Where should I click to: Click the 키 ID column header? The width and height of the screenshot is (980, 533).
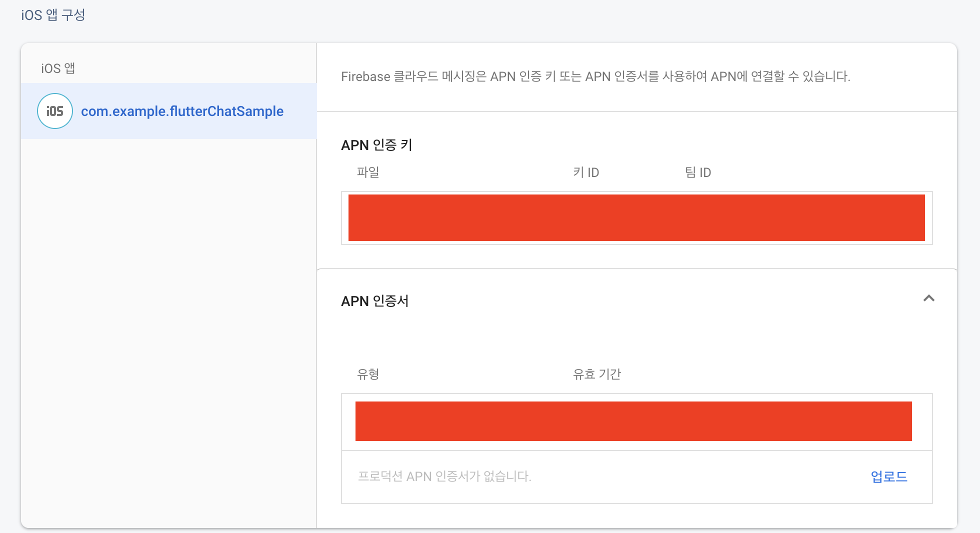[x=586, y=172]
